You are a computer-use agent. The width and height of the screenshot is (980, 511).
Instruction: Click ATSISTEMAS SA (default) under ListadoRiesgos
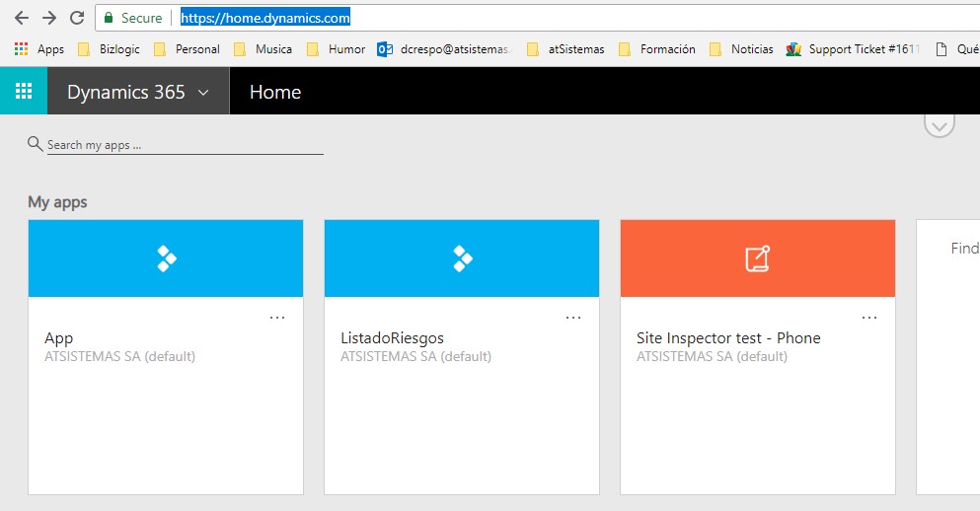pyautogui.click(x=415, y=357)
